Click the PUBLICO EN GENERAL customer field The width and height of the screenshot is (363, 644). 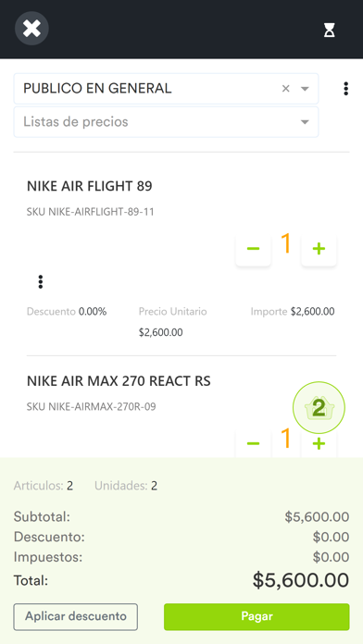pos(166,89)
